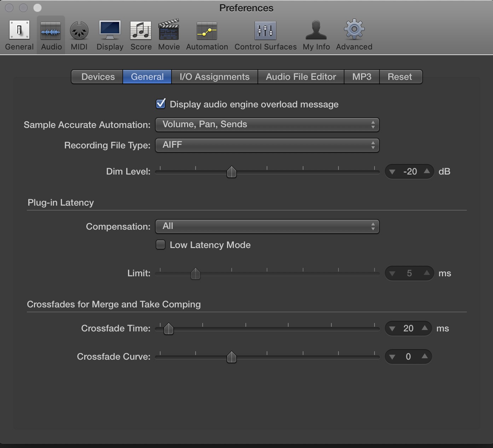Increase Crossfade Time with up arrow
Viewport: 493px width, 448px height.
click(x=425, y=328)
